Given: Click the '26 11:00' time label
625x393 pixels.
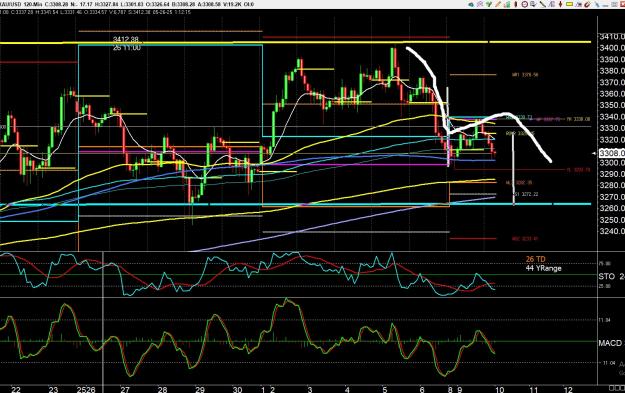Looking at the screenshot, I should [x=126, y=47].
